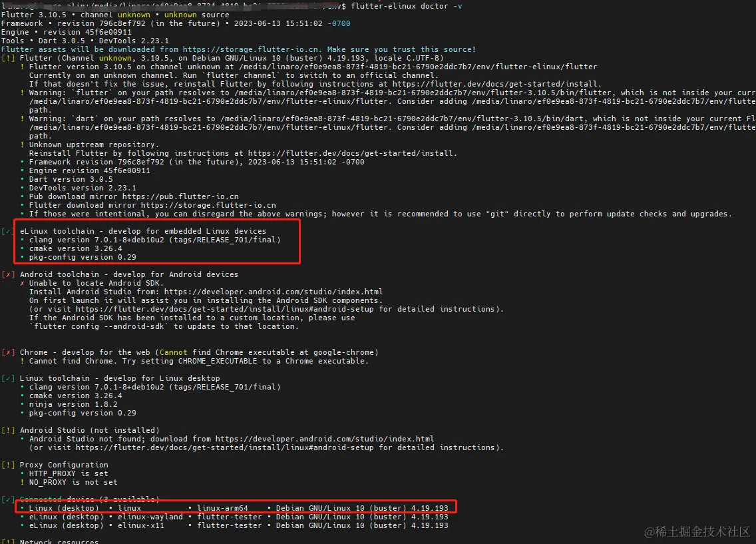Click the red Android toolchain error icon
756x544 pixels.
coord(9,274)
